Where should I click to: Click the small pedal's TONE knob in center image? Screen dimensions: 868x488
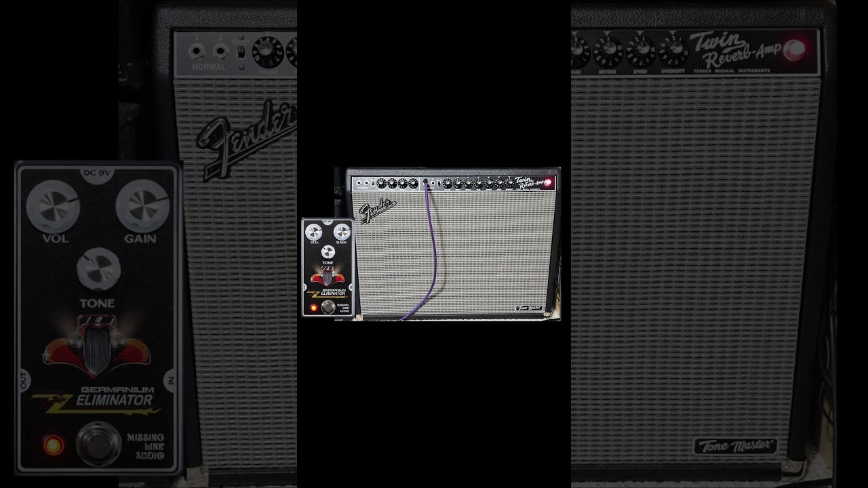click(328, 251)
